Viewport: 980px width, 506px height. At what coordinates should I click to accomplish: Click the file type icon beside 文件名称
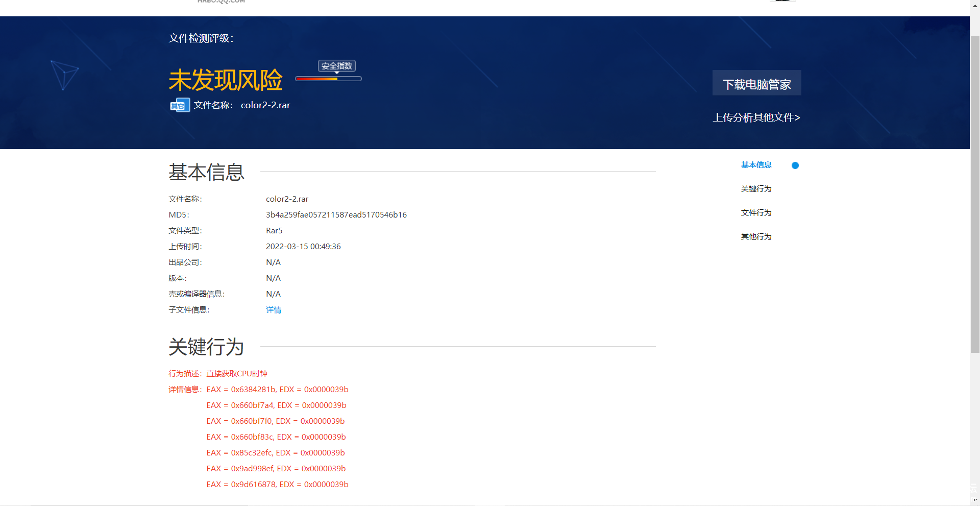click(180, 105)
